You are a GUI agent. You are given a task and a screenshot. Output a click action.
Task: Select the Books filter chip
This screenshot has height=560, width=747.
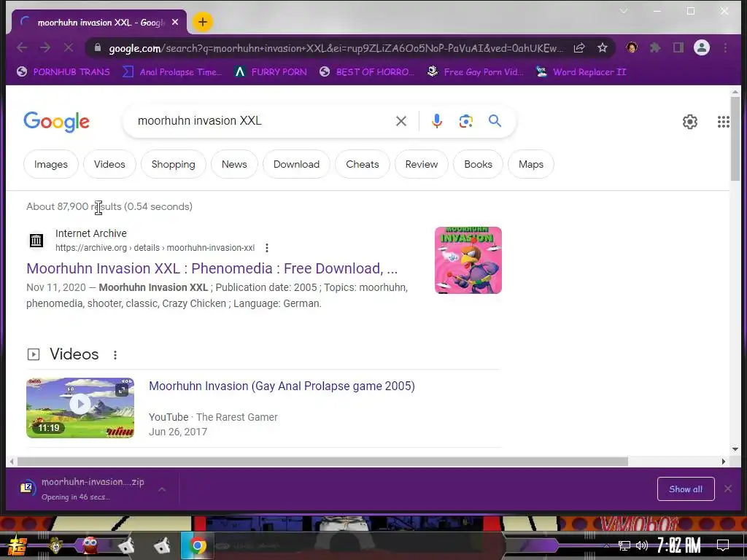tap(479, 164)
